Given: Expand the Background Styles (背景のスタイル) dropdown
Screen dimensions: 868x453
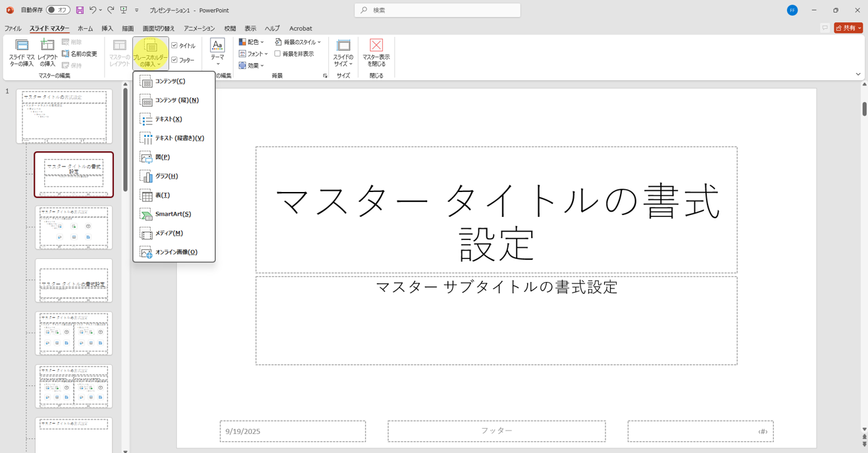Looking at the screenshot, I should 298,42.
